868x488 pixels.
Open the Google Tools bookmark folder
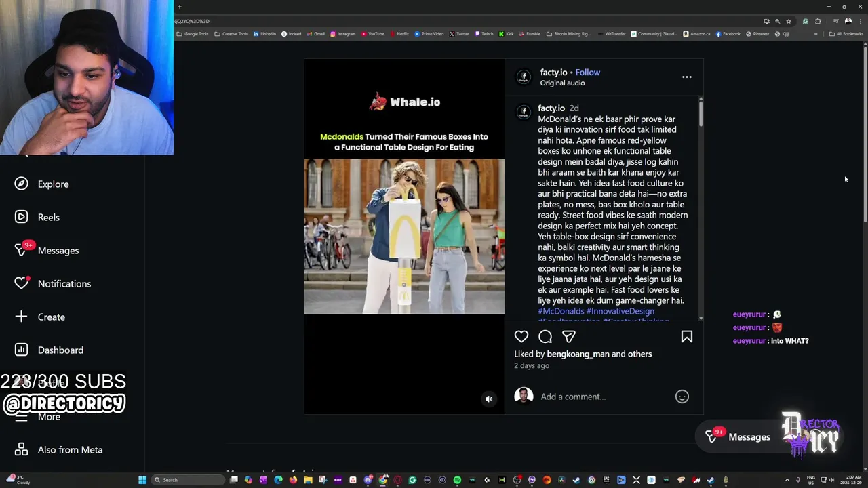[x=192, y=34]
